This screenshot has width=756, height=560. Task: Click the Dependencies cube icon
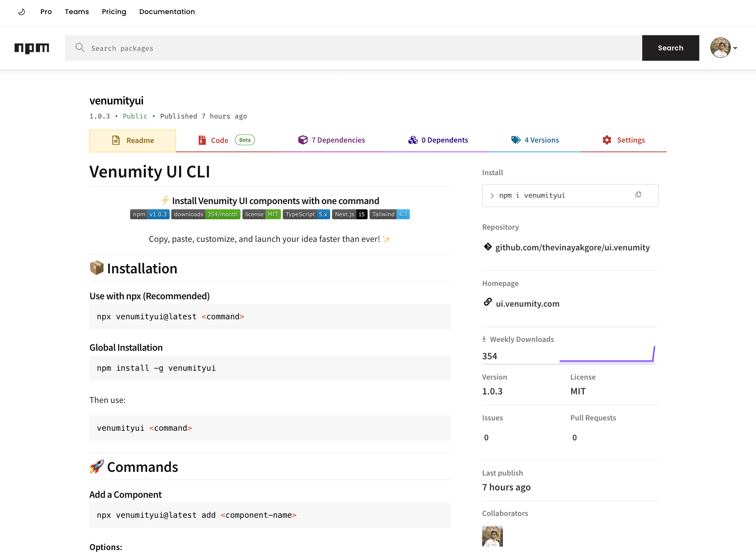point(303,140)
